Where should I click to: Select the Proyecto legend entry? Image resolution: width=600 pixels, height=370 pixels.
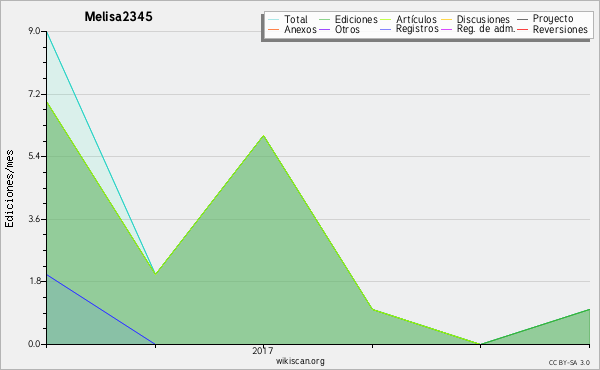[553, 18]
